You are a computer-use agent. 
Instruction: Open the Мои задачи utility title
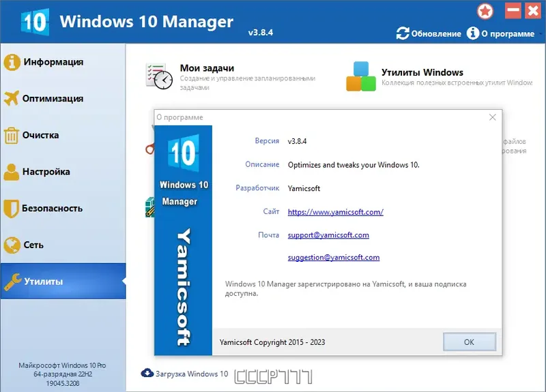pyautogui.click(x=207, y=68)
